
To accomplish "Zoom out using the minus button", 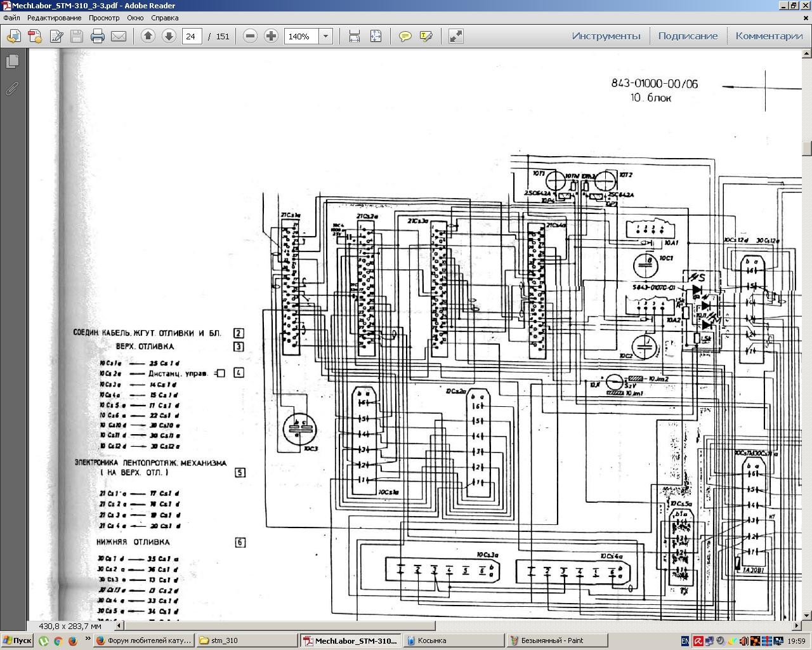I will [250, 36].
